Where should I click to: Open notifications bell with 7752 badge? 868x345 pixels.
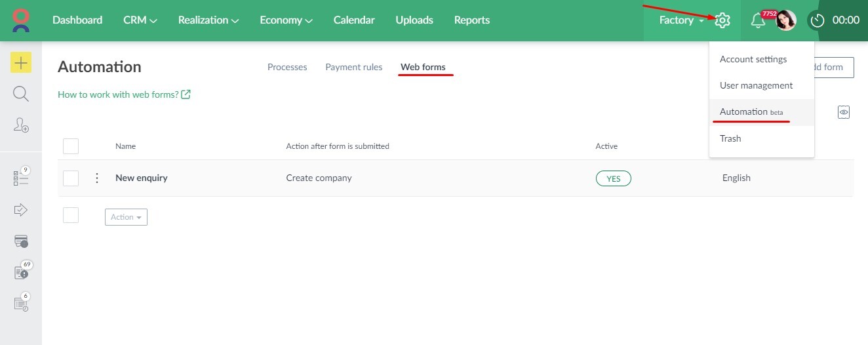[x=758, y=21]
